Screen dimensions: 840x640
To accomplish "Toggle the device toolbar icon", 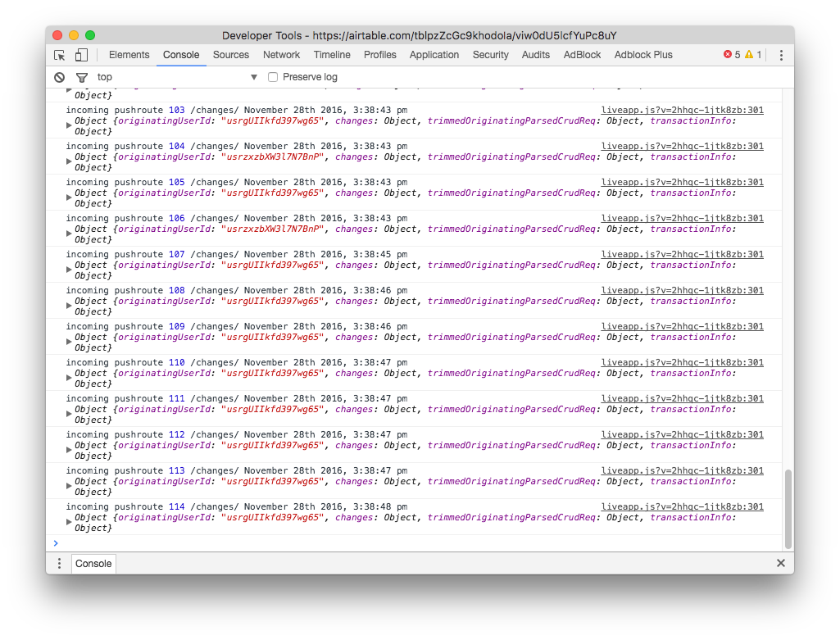I will click(79, 54).
